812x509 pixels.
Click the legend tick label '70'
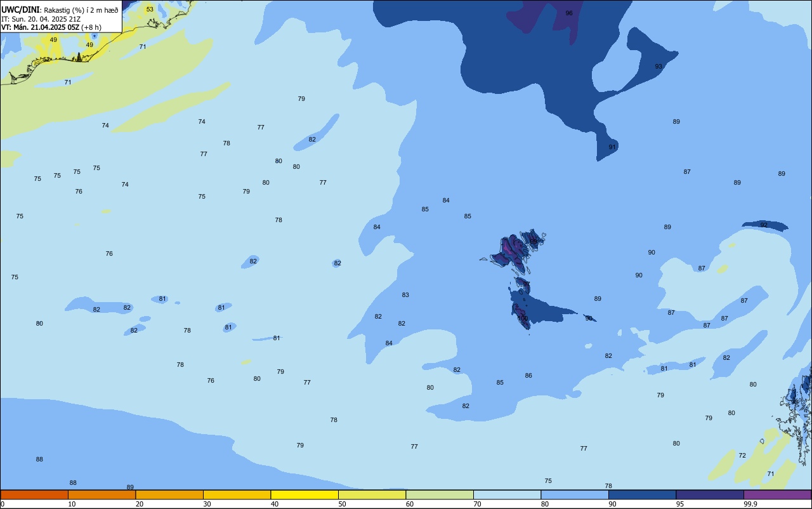(477, 504)
